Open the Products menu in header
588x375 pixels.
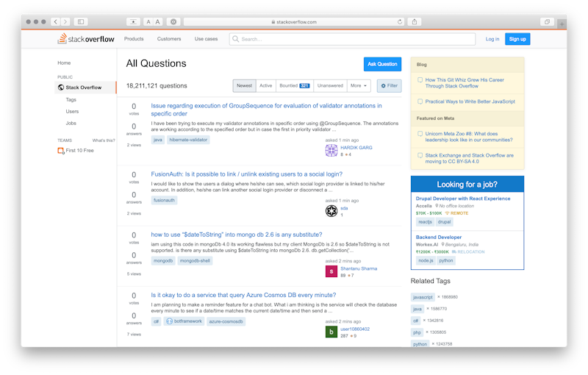[x=134, y=39]
